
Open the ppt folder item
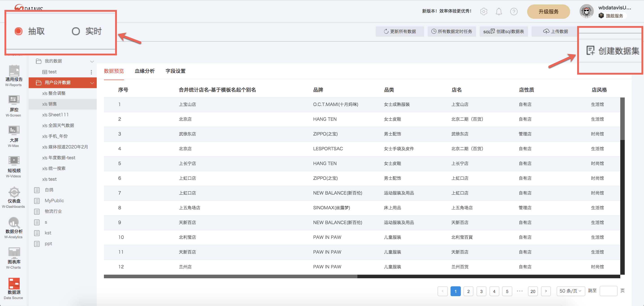48,244
